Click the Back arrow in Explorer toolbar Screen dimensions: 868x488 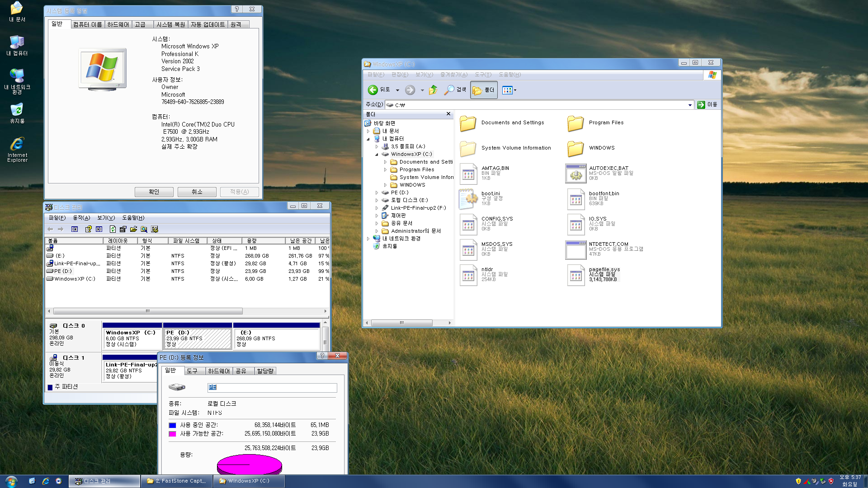click(373, 90)
